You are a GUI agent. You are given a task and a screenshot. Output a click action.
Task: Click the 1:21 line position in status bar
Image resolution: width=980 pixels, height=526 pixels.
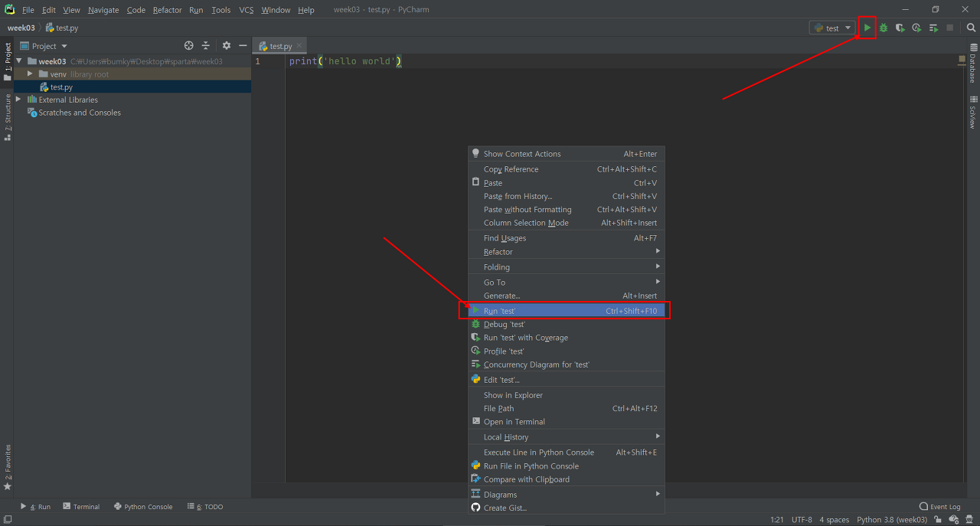[x=777, y=520]
